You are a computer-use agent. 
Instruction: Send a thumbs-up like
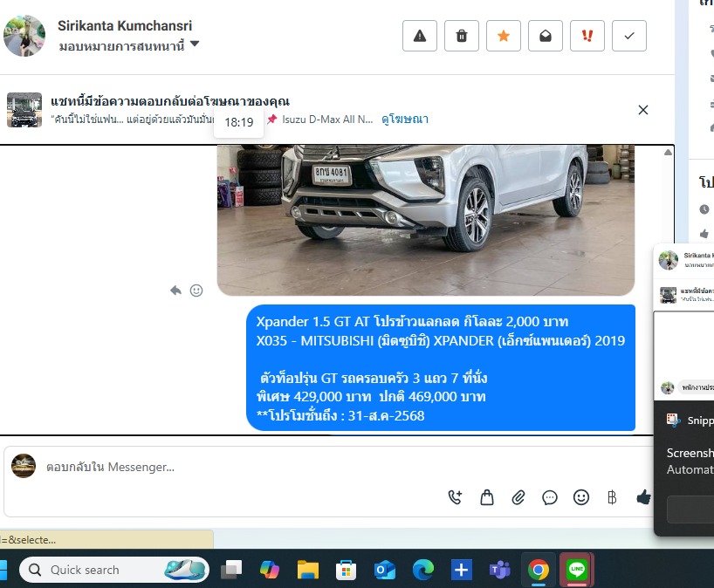tap(643, 497)
